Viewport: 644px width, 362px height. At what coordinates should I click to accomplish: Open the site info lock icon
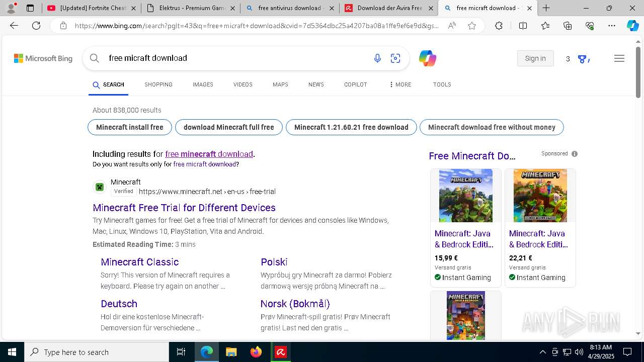(x=63, y=26)
